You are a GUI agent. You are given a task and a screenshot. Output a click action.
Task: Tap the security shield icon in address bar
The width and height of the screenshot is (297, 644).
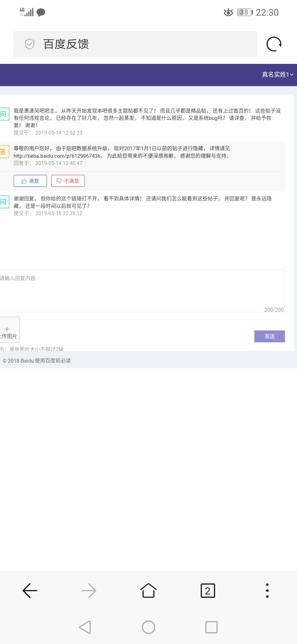[30, 44]
